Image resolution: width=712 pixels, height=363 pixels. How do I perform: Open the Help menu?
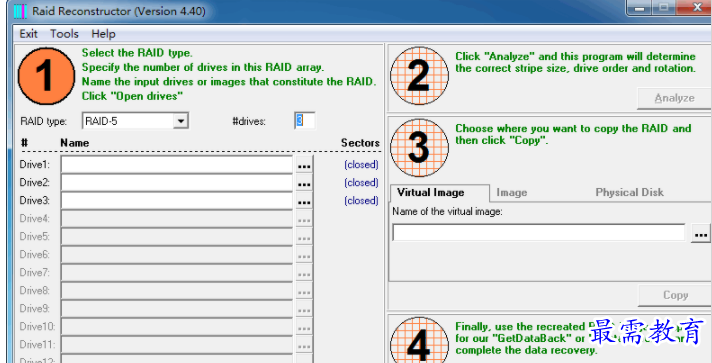[x=104, y=34]
